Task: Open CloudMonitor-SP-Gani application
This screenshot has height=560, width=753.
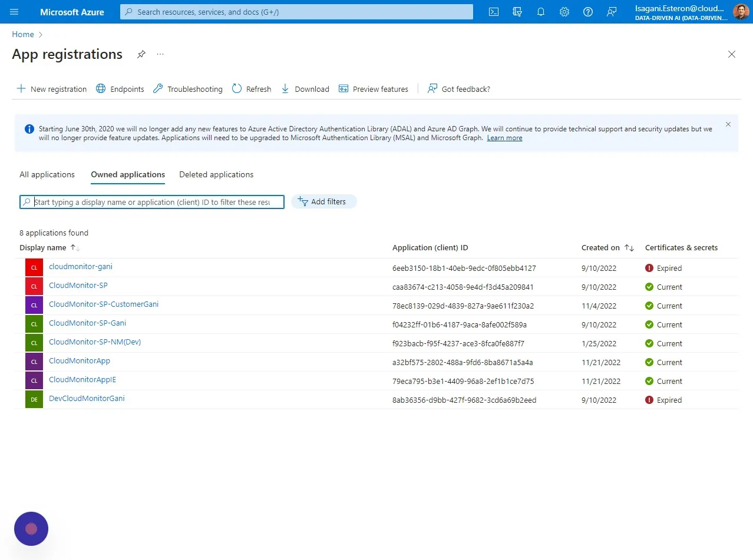Action: click(87, 323)
